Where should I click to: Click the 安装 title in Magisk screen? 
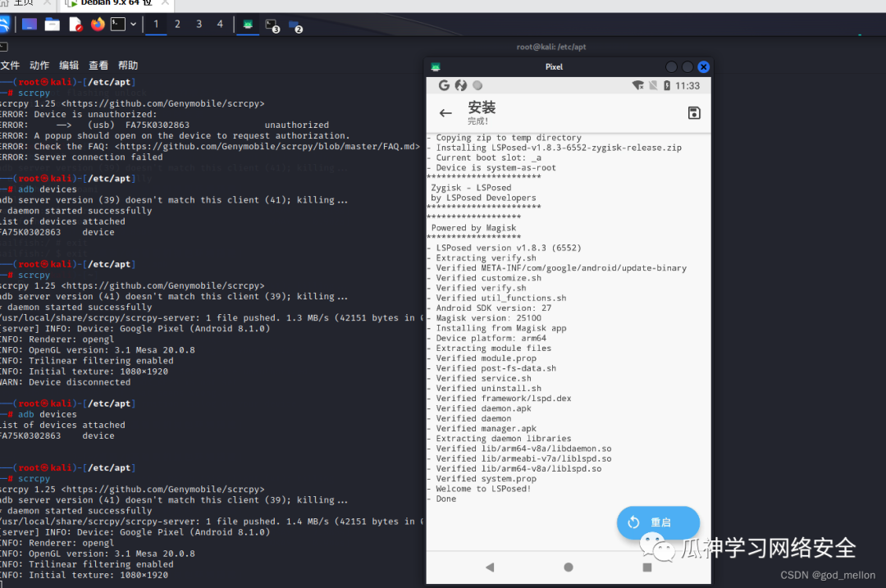click(x=482, y=107)
